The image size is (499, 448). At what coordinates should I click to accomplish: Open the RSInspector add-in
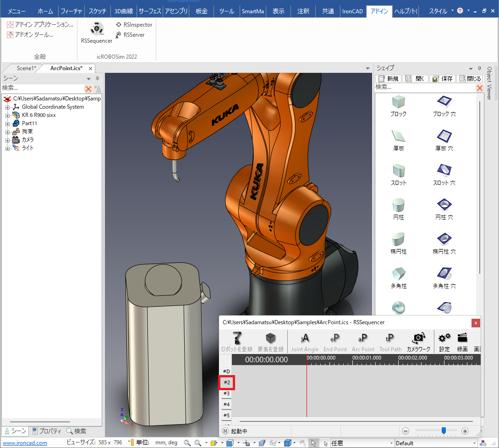(x=134, y=25)
